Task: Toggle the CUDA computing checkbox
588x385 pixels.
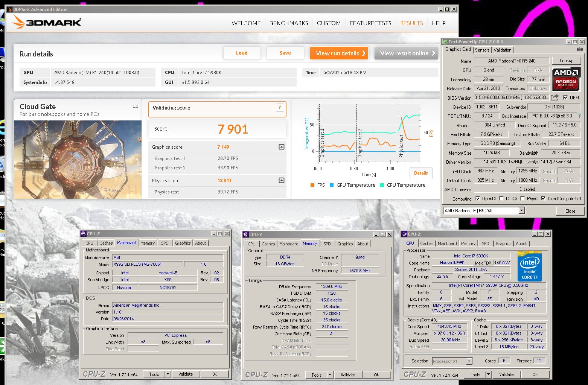Action: point(501,199)
